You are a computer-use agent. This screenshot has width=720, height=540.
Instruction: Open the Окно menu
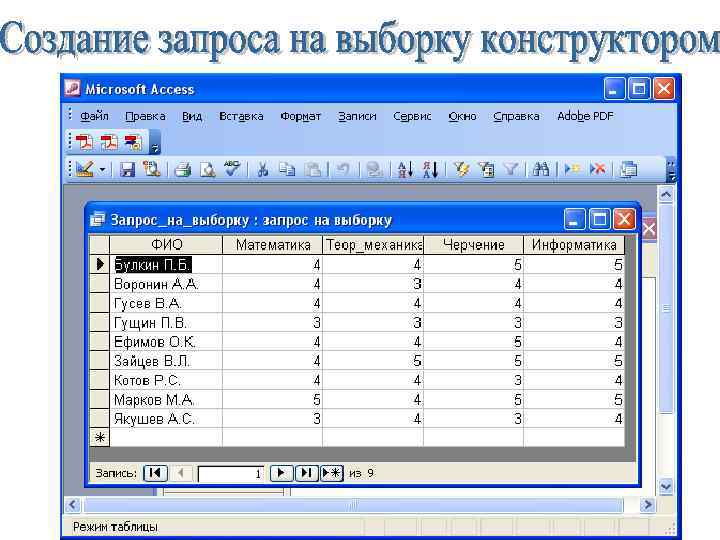(x=462, y=116)
